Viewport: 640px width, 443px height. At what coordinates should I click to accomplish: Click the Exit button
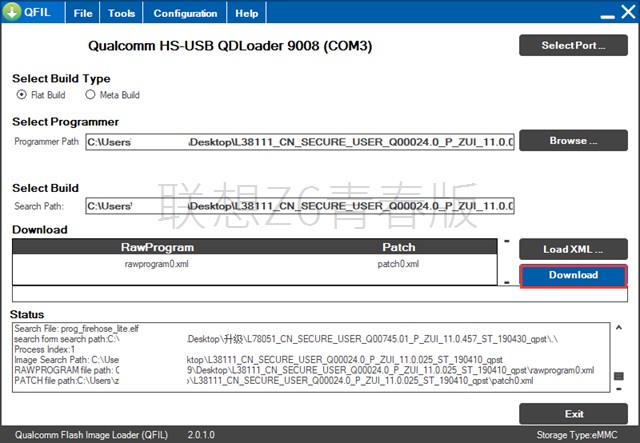pos(573,414)
